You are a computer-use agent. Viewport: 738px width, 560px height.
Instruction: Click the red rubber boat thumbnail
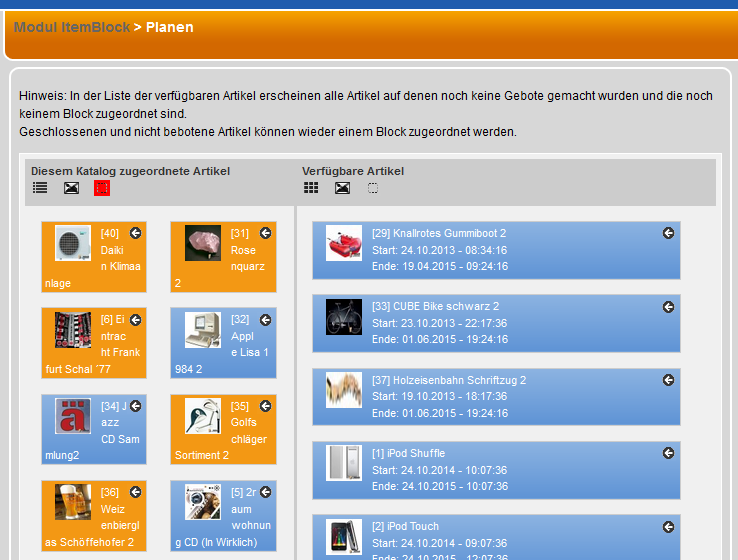click(x=344, y=243)
